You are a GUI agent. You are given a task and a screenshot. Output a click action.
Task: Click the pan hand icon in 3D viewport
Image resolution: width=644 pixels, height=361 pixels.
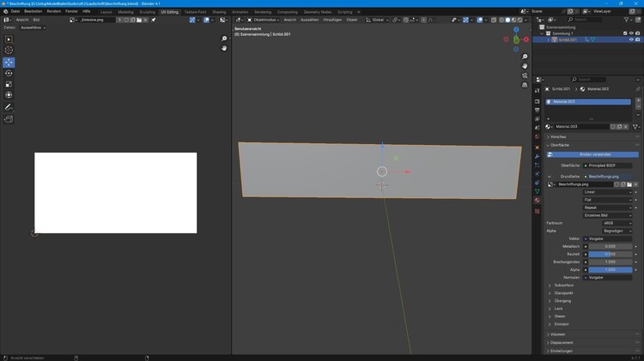point(525,67)
